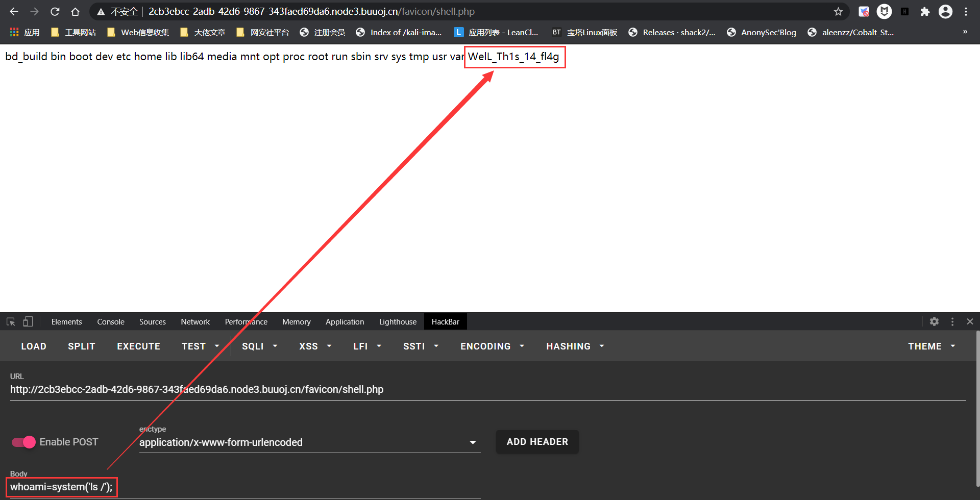980x500 pixels.
Task: Open DevTools settings gear
Action: tap(934, 321)
